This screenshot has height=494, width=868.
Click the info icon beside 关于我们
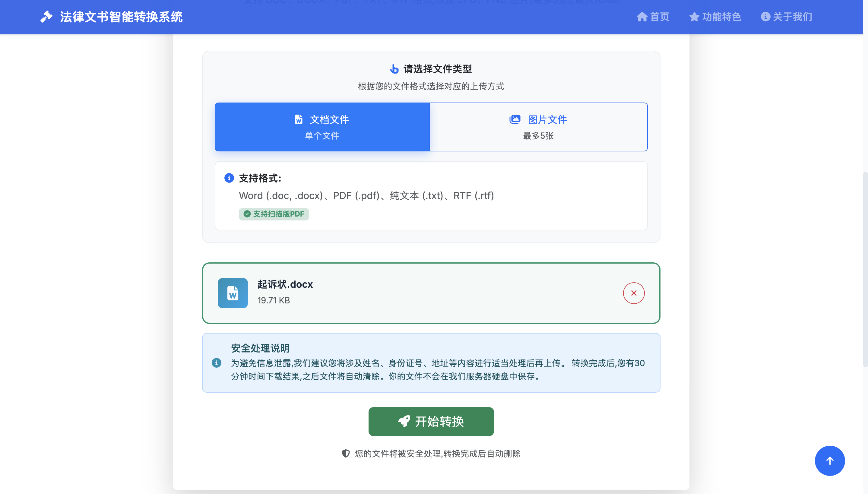(x=766, y=17)
